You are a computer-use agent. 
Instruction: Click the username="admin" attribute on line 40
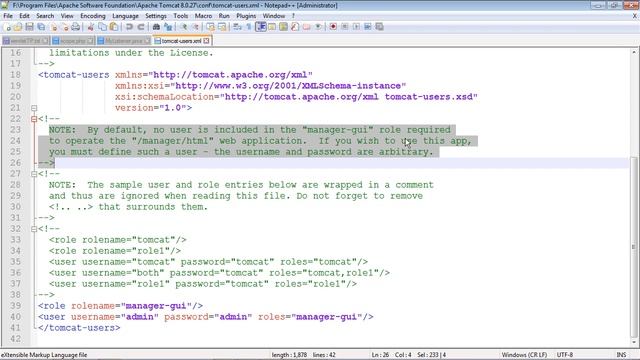(x=115, y=317)
